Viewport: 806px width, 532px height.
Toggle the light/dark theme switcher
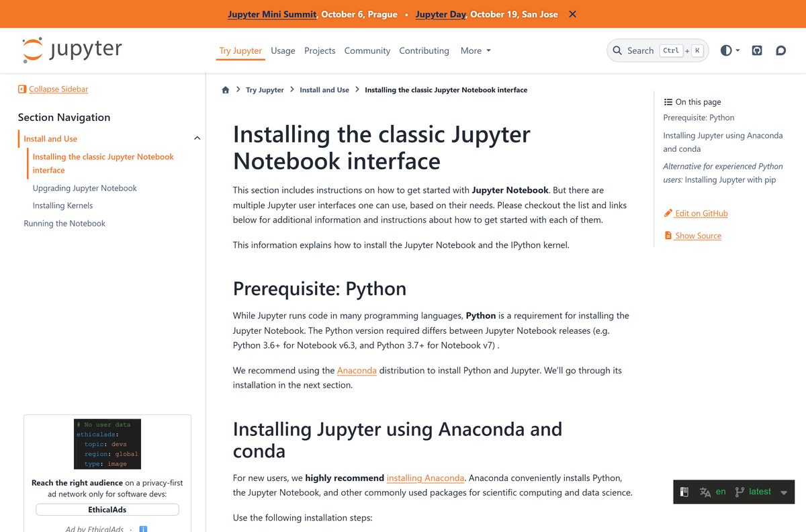pos(730,50)
